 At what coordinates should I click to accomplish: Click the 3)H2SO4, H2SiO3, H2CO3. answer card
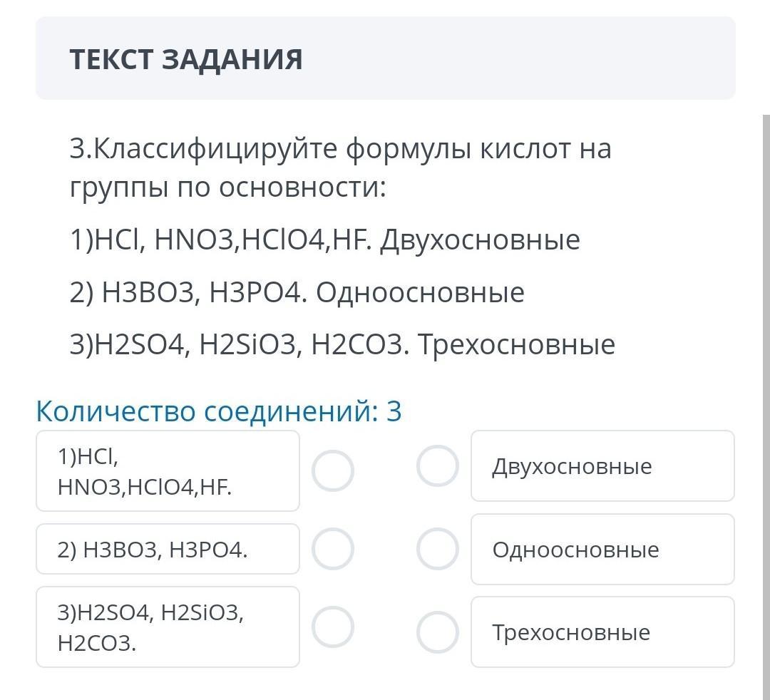(x=168, y=627)
